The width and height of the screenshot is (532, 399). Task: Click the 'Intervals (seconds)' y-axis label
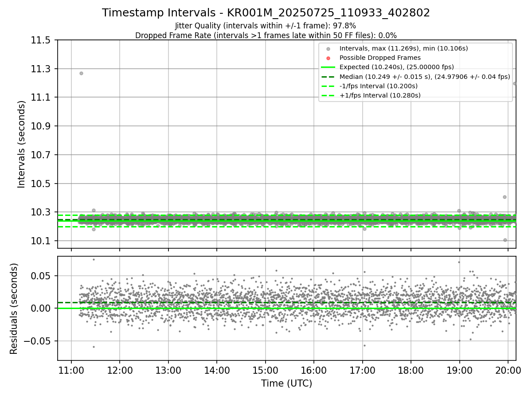(22, 144)
